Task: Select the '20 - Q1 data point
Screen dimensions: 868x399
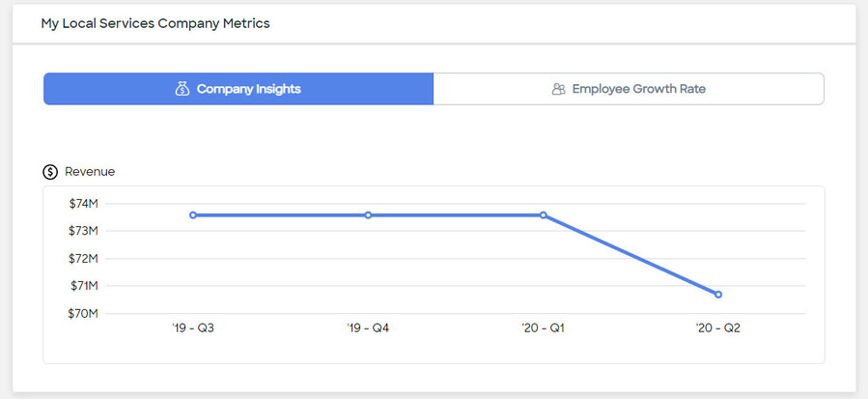Action: [543, 215]
